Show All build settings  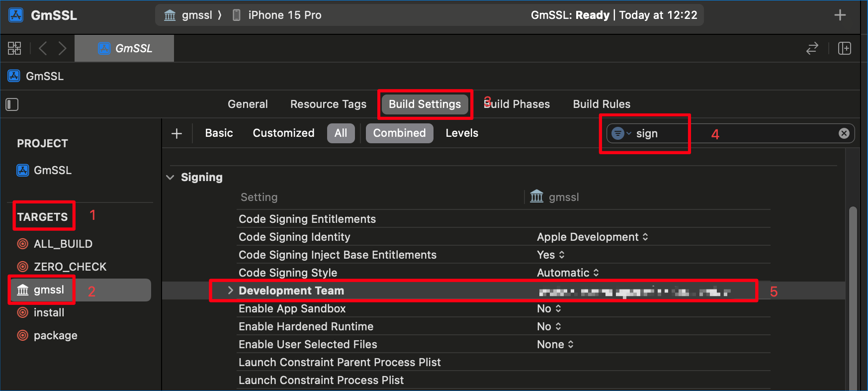coord(341,133)
